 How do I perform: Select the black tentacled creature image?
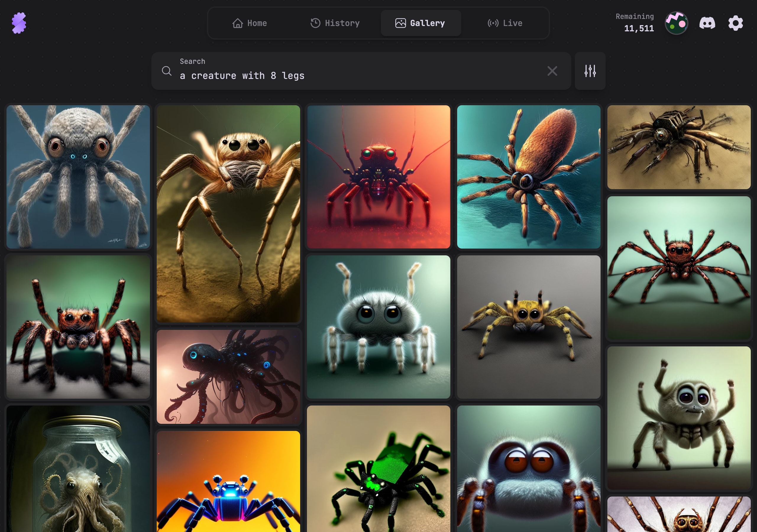228,377
